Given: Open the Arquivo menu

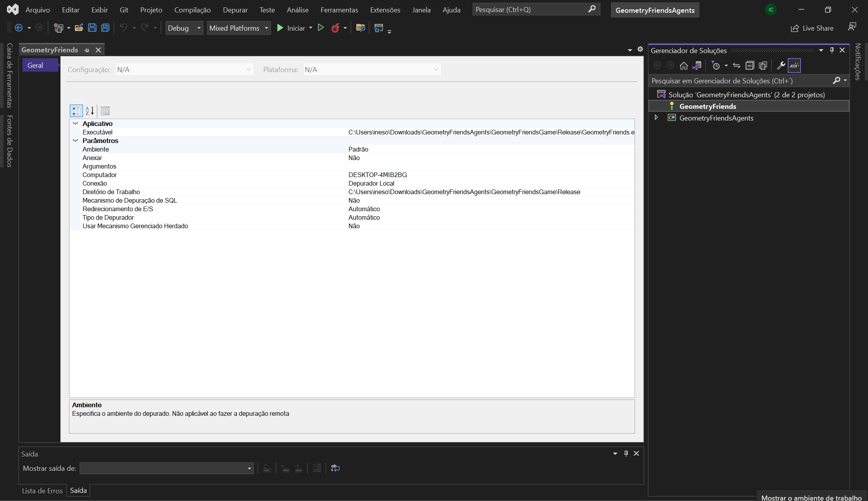Looking at the screenshot, I should click(38, 10).
